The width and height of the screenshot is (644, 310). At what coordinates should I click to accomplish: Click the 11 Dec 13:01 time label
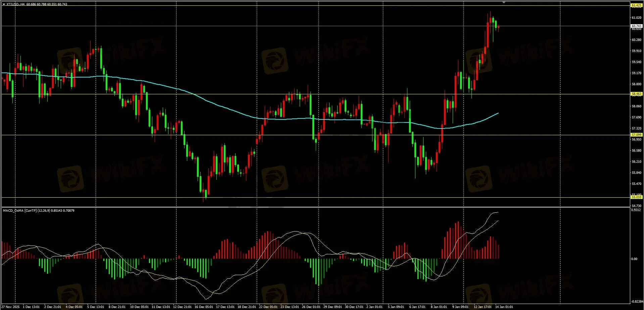[161, 307]
